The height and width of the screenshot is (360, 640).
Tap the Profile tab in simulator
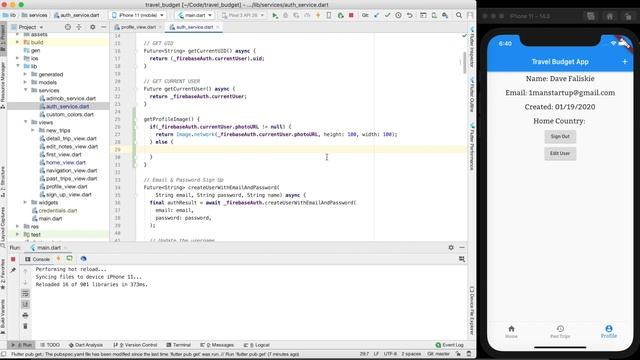[x=609, y=331]
